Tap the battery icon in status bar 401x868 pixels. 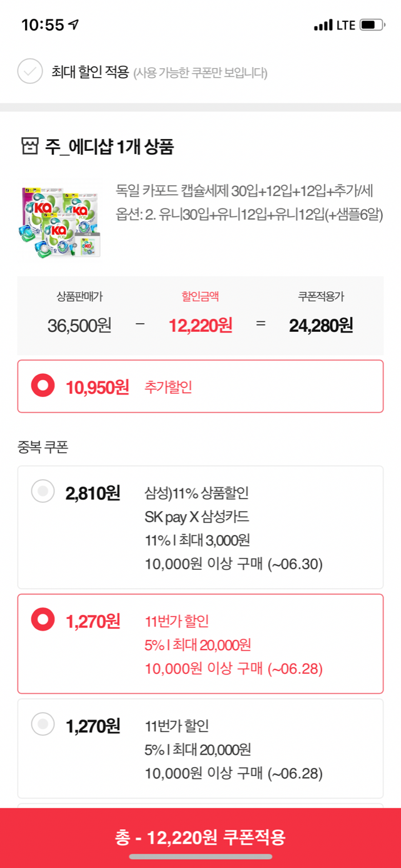pyautogui.click(x=372, y=25)
